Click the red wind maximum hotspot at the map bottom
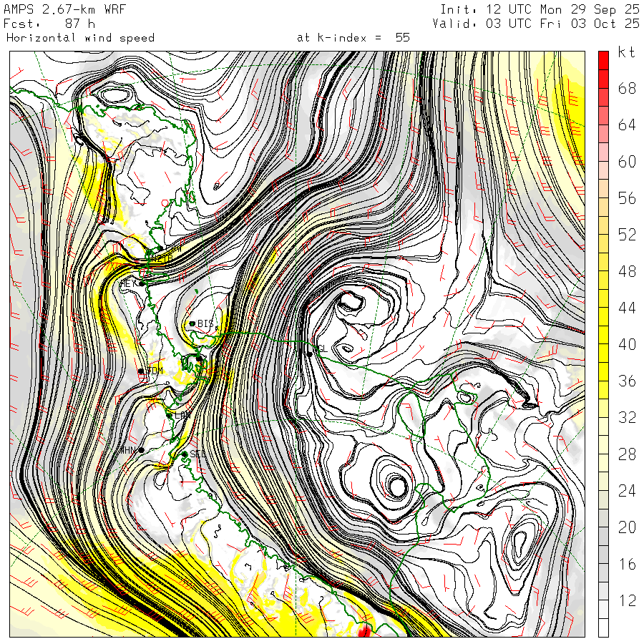 point(364,631)
